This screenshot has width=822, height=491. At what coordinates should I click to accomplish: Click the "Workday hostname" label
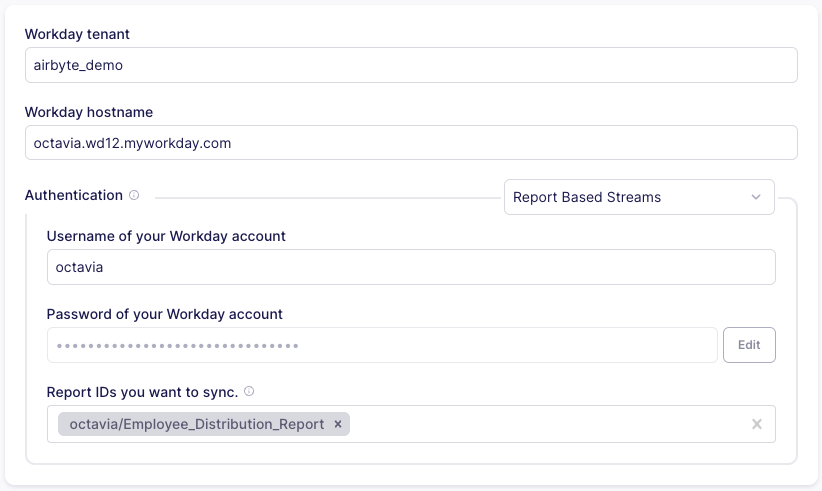click(88, 112)
